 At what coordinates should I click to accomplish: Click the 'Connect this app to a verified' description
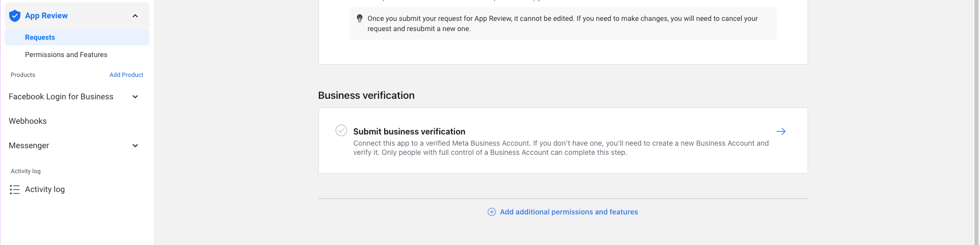(561, 148)
